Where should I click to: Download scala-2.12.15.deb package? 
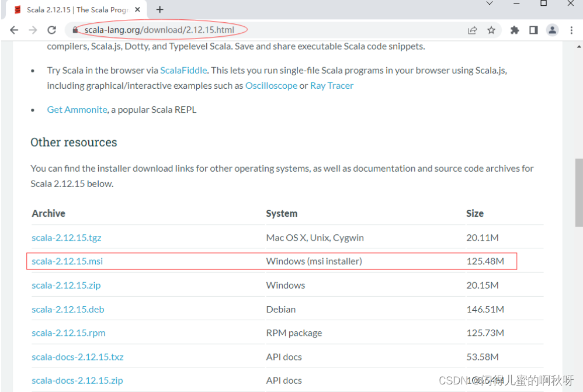68,310
